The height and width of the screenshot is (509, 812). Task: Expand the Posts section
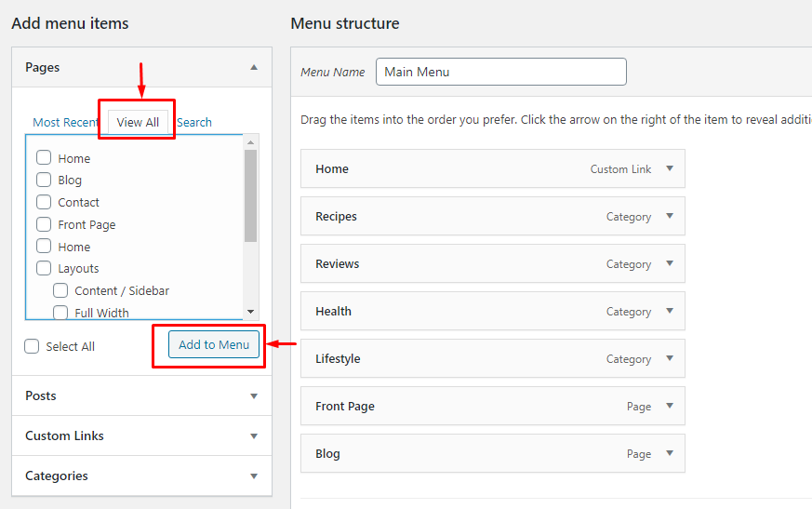[254, 395]
